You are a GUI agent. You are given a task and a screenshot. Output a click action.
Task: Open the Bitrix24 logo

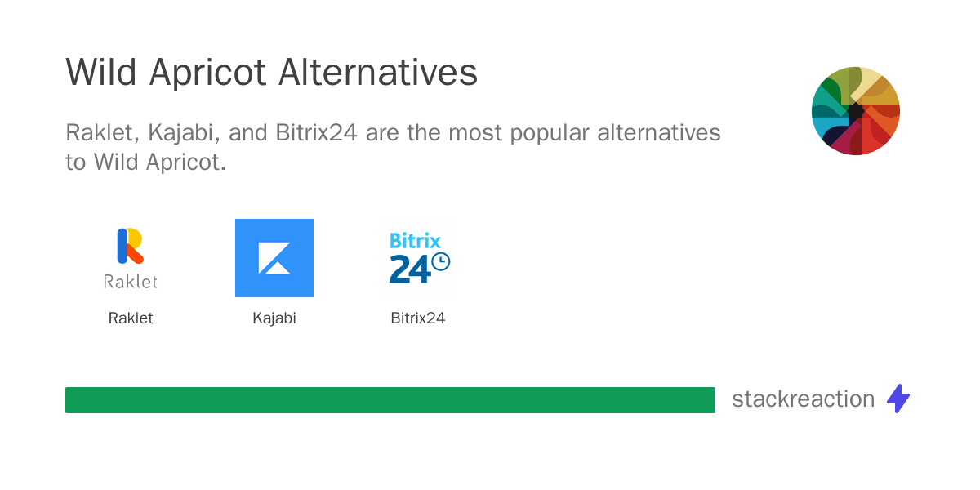(x=419, y=258)
